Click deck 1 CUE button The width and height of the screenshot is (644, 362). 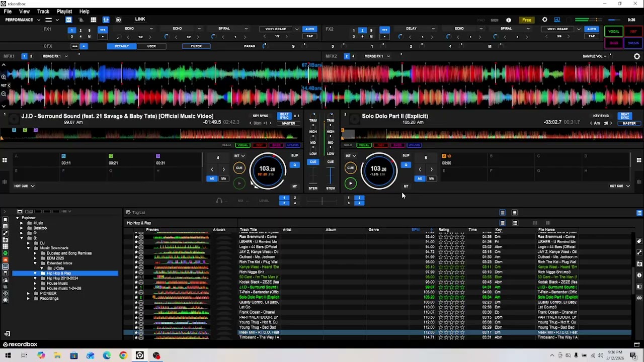tap(239, 168)
